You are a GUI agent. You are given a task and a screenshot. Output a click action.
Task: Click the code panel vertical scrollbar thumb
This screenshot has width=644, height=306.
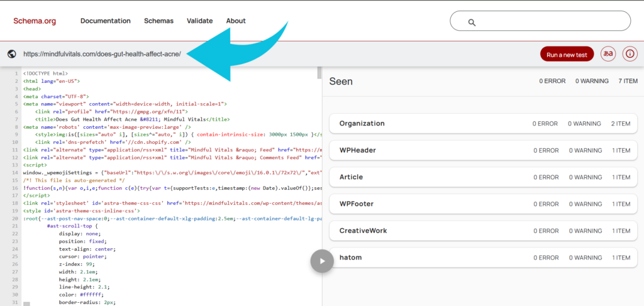[x=319, y=73]
